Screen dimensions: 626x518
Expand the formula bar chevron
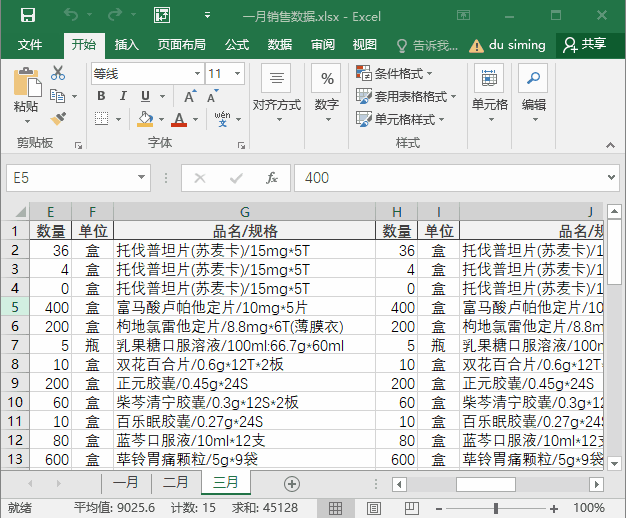pyautogui.click(x=611, y=177)
